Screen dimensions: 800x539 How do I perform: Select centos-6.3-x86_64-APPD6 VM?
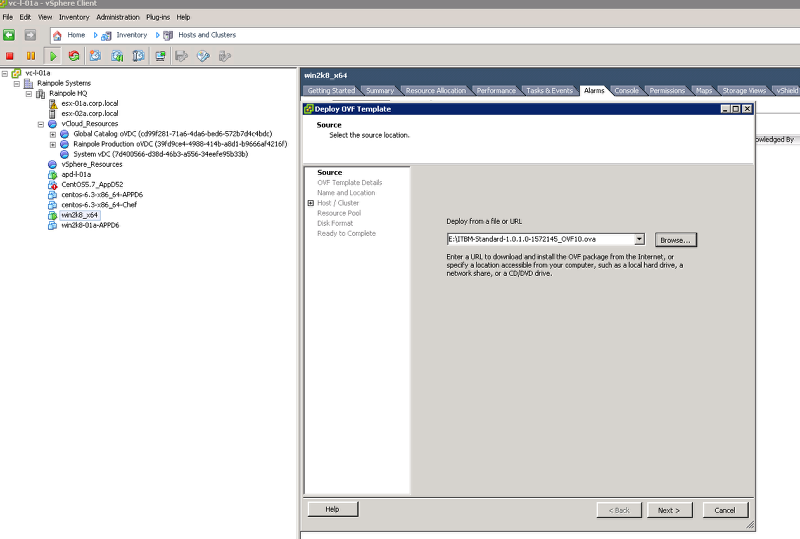tap(102, 195)
